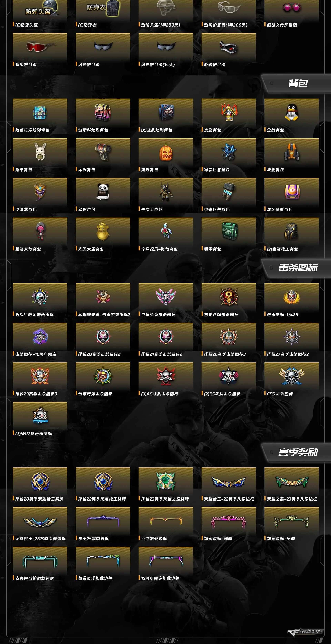Select the green jade backpack icon
This screenshot has width=331, height=644.
pyautogui.click(x=229, y=231)
